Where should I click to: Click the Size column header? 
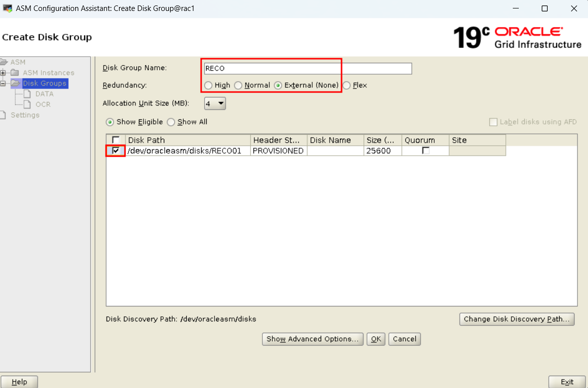pos(382,140)
